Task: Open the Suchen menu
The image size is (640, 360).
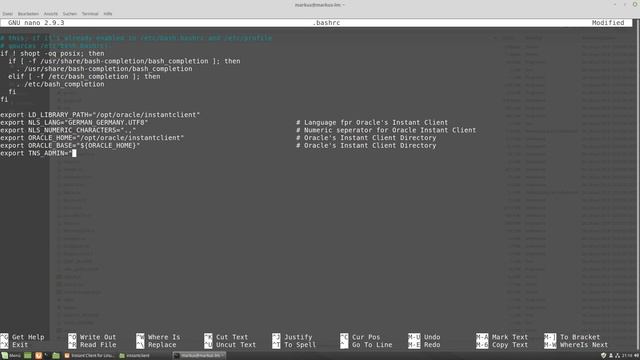Action: [x=70, y=13]
